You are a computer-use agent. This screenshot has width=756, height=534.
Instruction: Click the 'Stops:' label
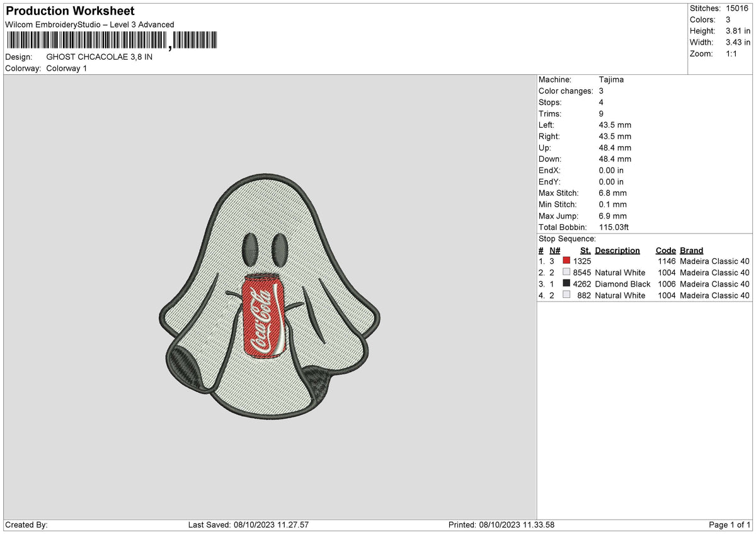(550, 103)
